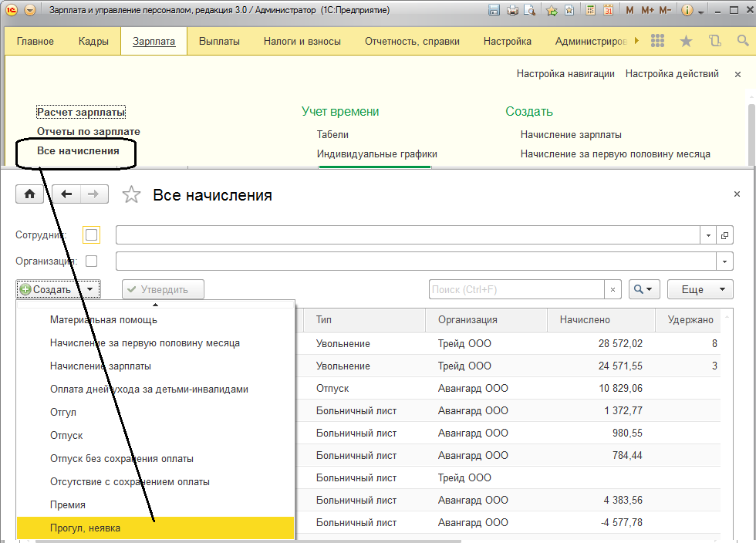Click the save diskette icon in title bar

(x=494, y=11)
